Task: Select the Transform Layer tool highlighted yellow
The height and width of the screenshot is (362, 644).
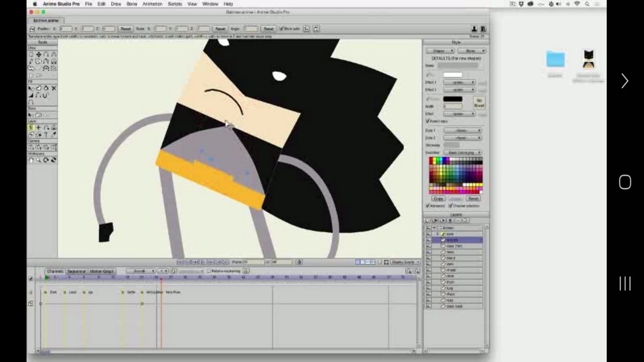Action: (x=31, y=128)
